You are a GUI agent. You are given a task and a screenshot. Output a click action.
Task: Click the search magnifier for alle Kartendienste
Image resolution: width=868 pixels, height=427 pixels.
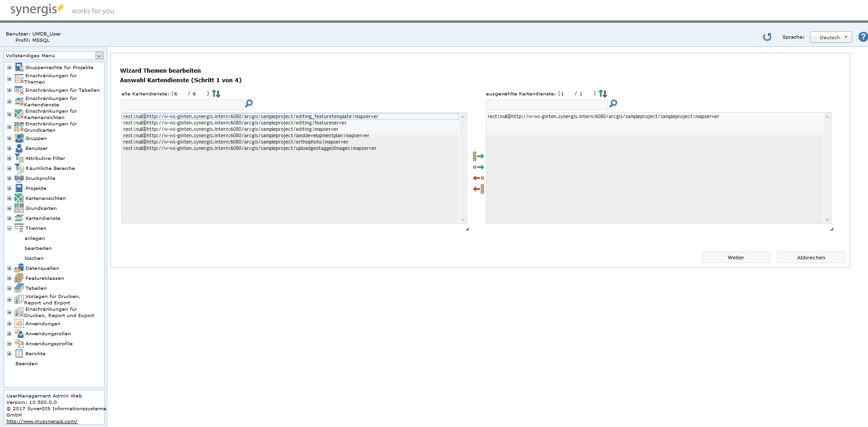click(x=249, y=104)
